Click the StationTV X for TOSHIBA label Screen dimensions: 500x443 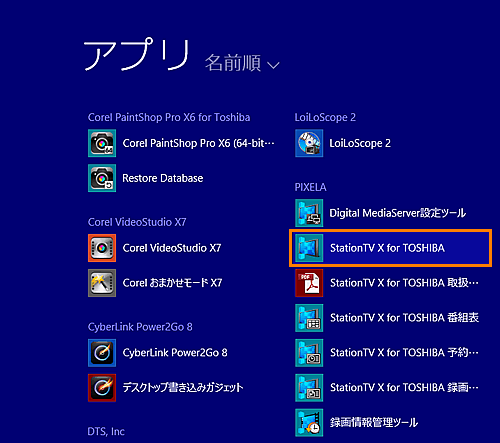(387, 248)
